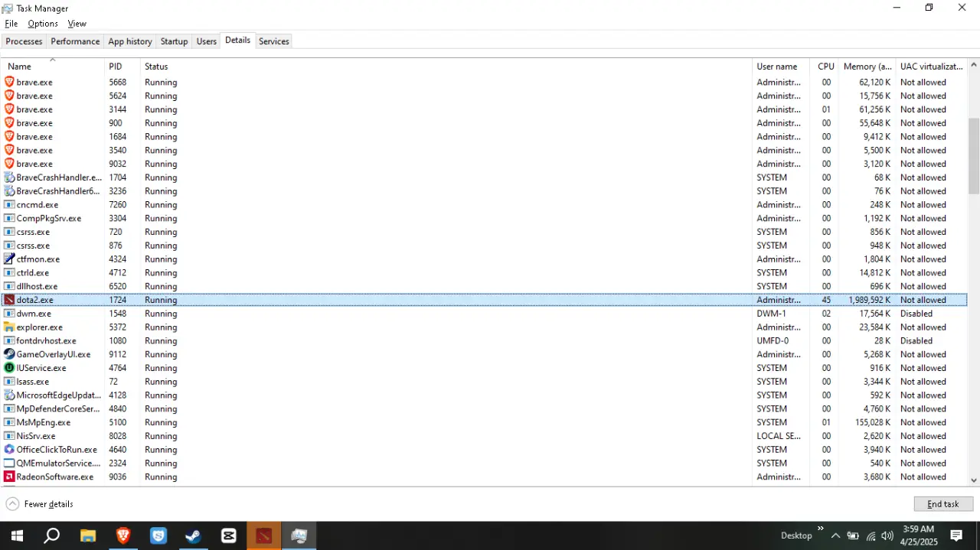Click the scrollbar down arrow
The height and width of the screenshot is (550, 980).
click(x=974, y=480)
